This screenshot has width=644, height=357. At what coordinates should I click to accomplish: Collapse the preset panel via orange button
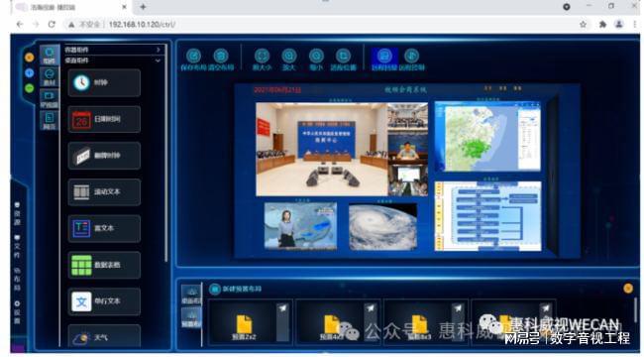(x=628, y=289)
